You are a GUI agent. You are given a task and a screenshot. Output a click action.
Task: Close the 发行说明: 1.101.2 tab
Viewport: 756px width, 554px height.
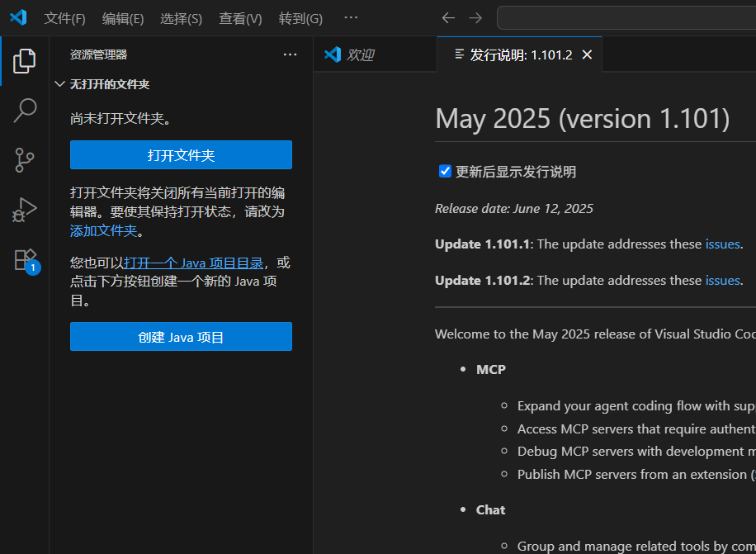pyautogui.click(x=587, y=54)
